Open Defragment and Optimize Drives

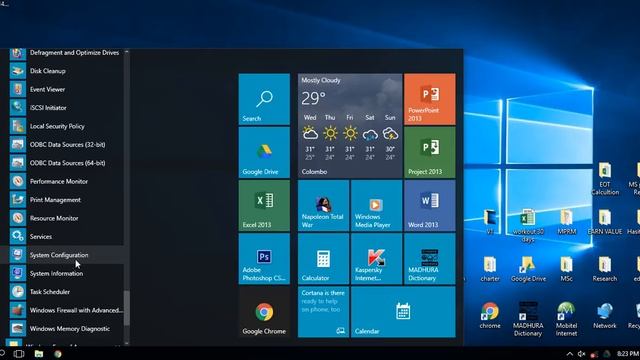point(62,53)
